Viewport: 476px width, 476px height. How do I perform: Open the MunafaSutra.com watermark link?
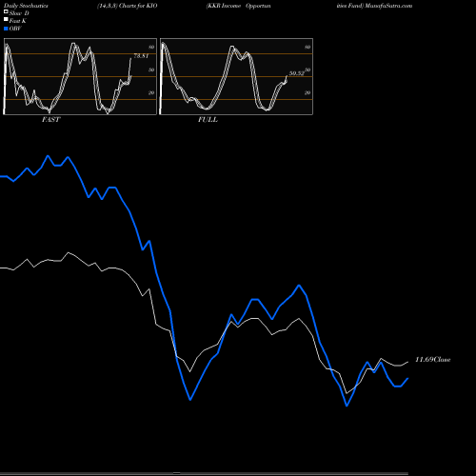[x=388, y=6]
